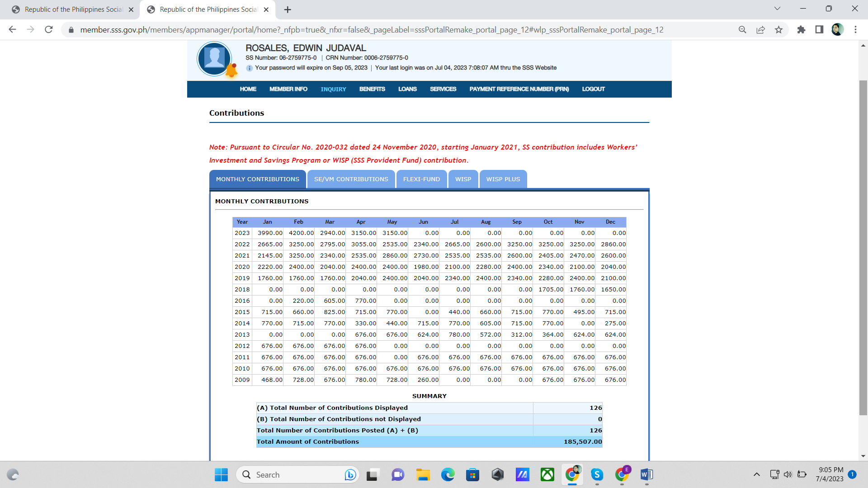868x488 pixels.
Task: Open the Xbox app in taskbar
Action: 547,474
